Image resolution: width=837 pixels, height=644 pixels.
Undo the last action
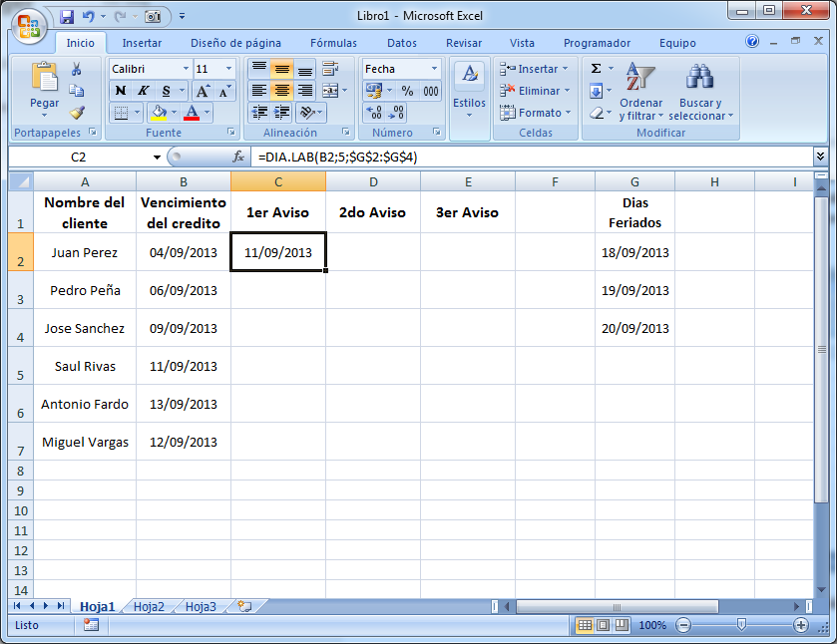click(88, 16)
